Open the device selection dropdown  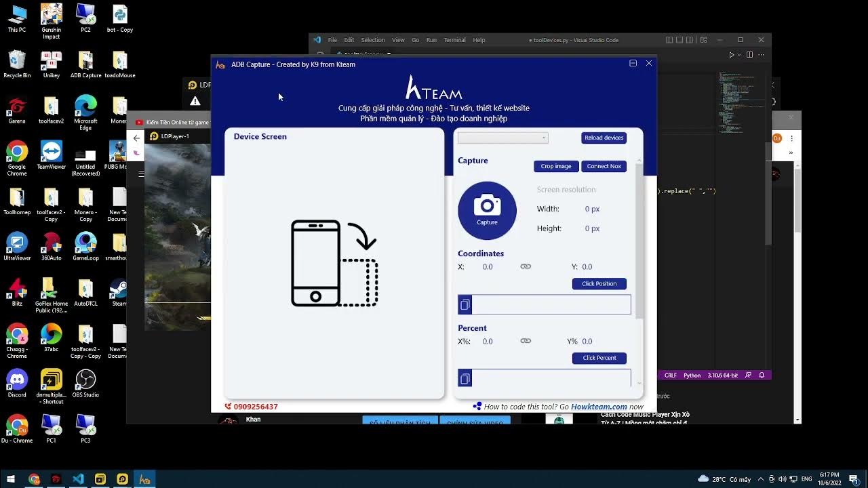click(x=502, y=138)
